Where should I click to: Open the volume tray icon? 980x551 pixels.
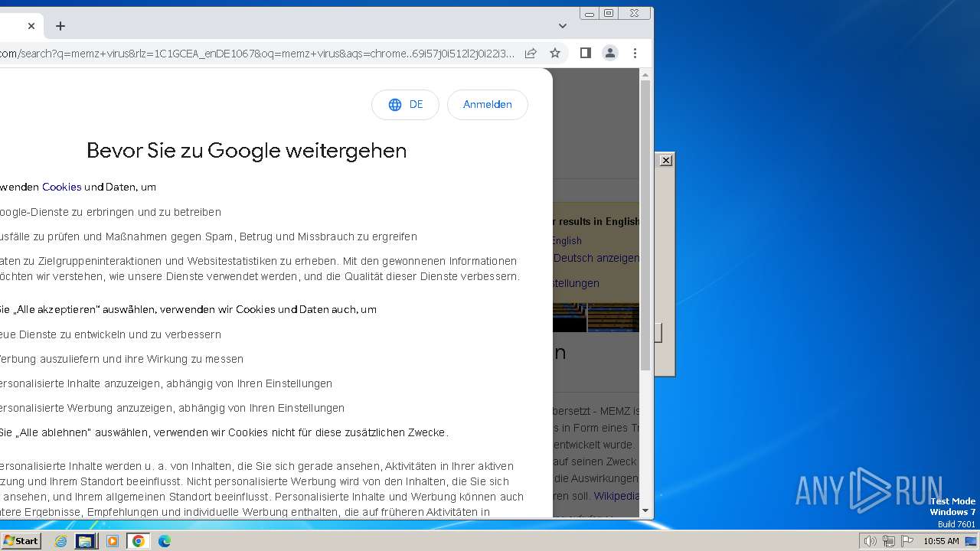870,541
